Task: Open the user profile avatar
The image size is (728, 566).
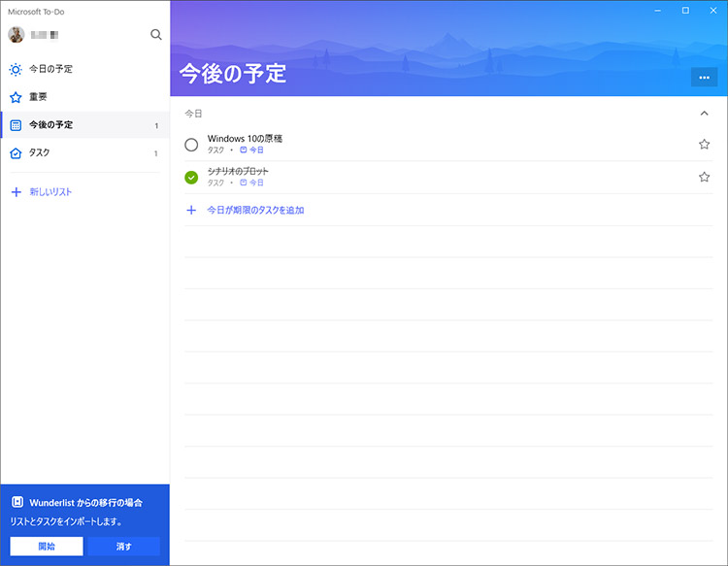Action: 17,35
